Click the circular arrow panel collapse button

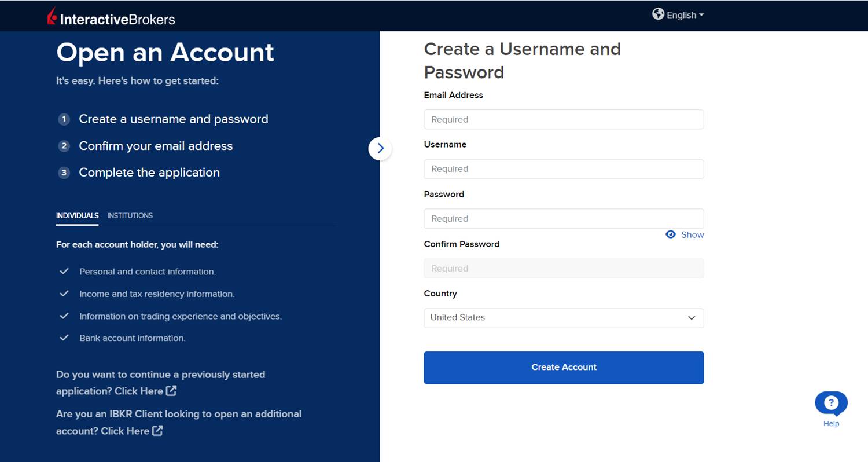pyautogui.click(x=380, y=148)
